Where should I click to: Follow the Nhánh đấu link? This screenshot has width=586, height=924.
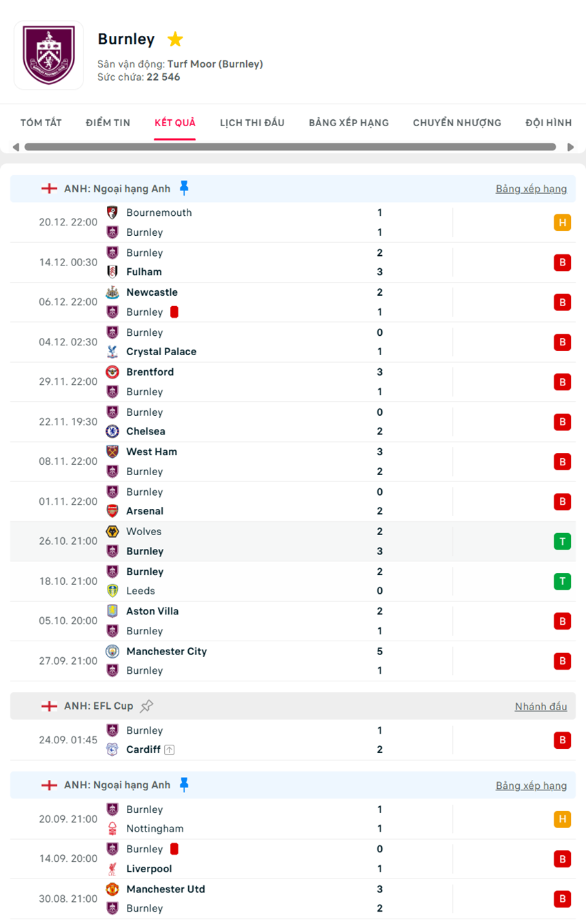[540, 705]
